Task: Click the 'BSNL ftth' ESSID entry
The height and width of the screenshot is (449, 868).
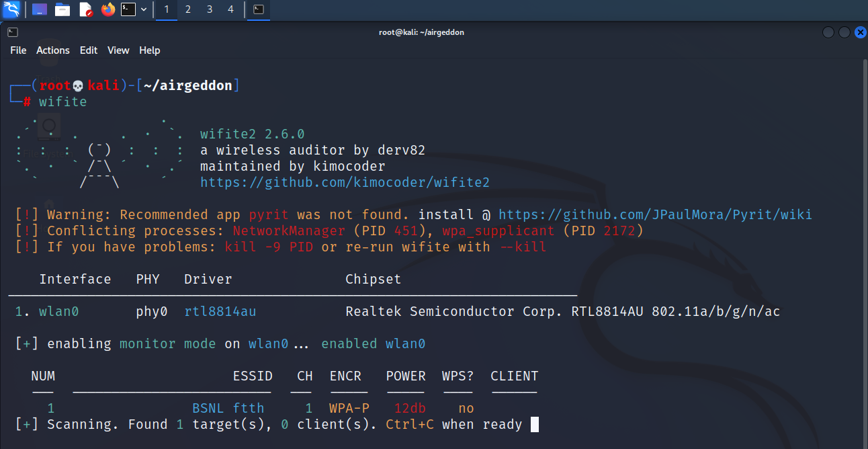Action: pos(228,408)
